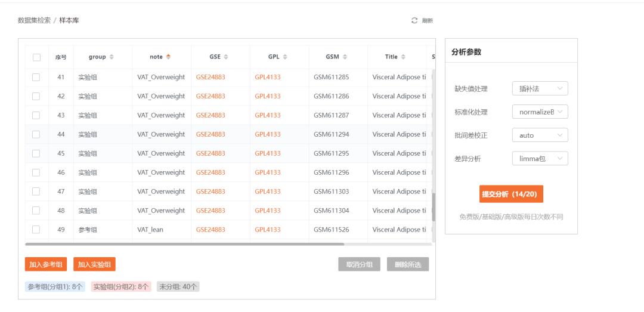This screenshot has width=644, height=312.
Task: Check the box for row 44
Action: click(36, 134)
